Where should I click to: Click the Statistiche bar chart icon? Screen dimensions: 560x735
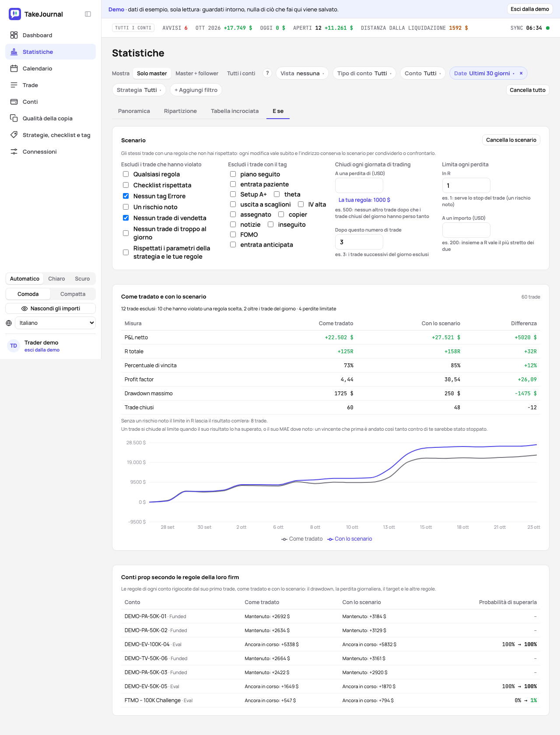pyautogui.click(x=14, y=52)
